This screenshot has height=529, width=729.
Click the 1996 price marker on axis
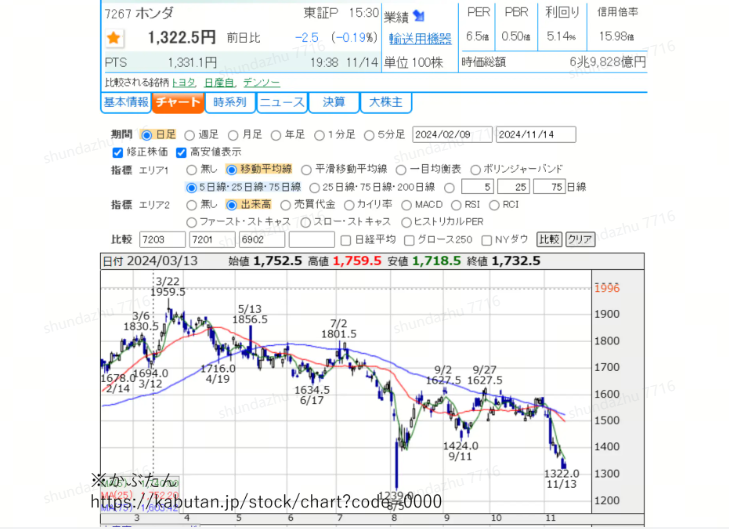coord(607,288)
